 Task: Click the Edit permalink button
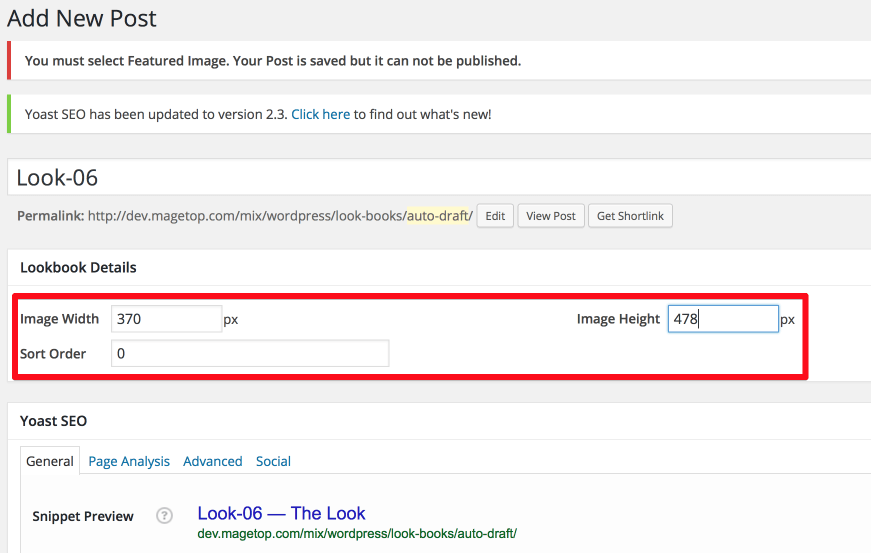pos(495,216)
